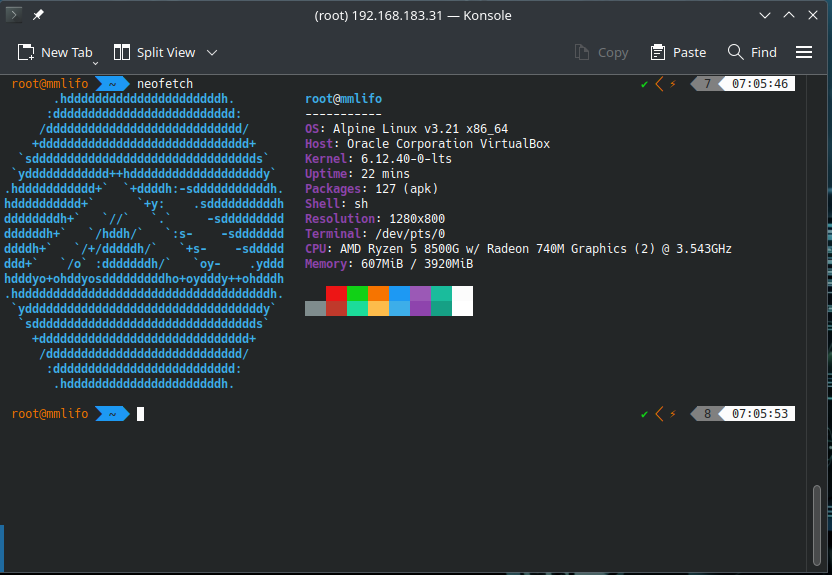Click the white color block in neofetch palette
The image size is (832, 575).
coord(462,301)
